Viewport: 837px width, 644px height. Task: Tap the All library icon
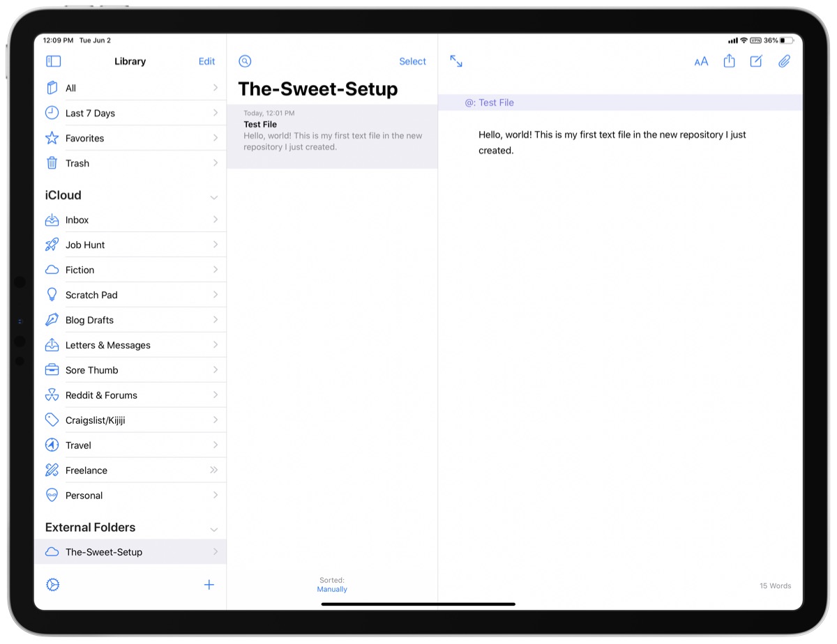[52, 88]
